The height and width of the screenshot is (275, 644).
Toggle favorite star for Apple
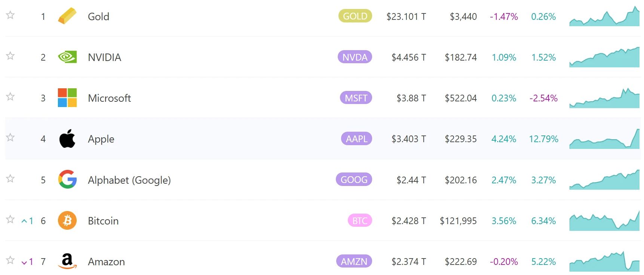click(10, 138)
